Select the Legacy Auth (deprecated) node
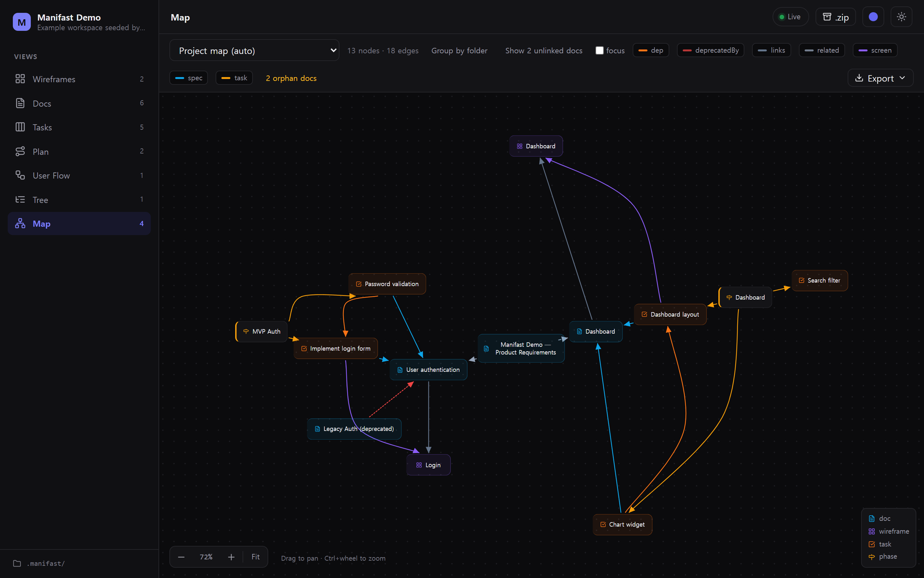This screenshot has width=924, height=578. (x=354, y=429)
